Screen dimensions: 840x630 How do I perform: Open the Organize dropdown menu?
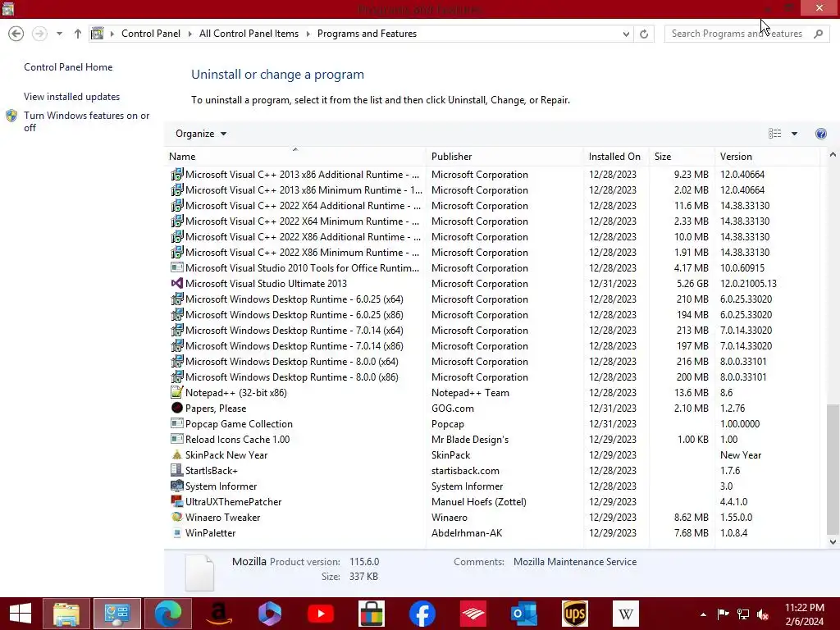pyautogui.click(x=201, y=134)
